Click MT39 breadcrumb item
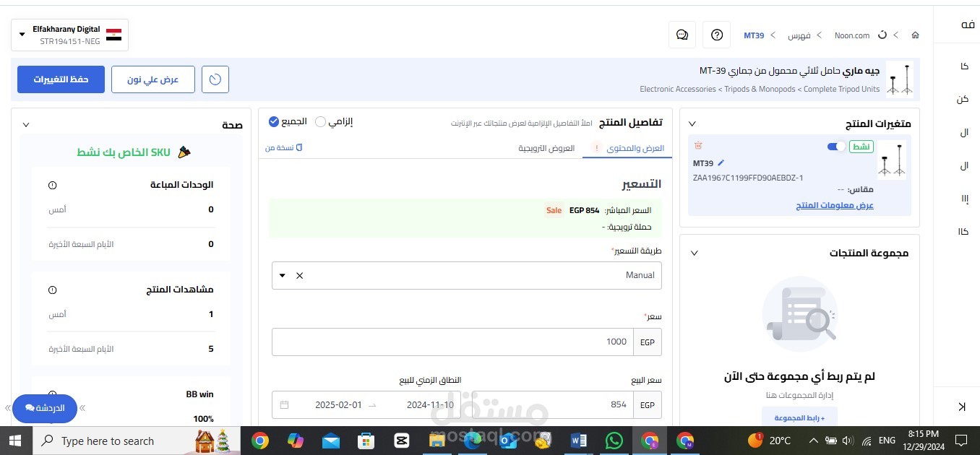The width and height of the screenshot is (980, 455). click(754, 35)
